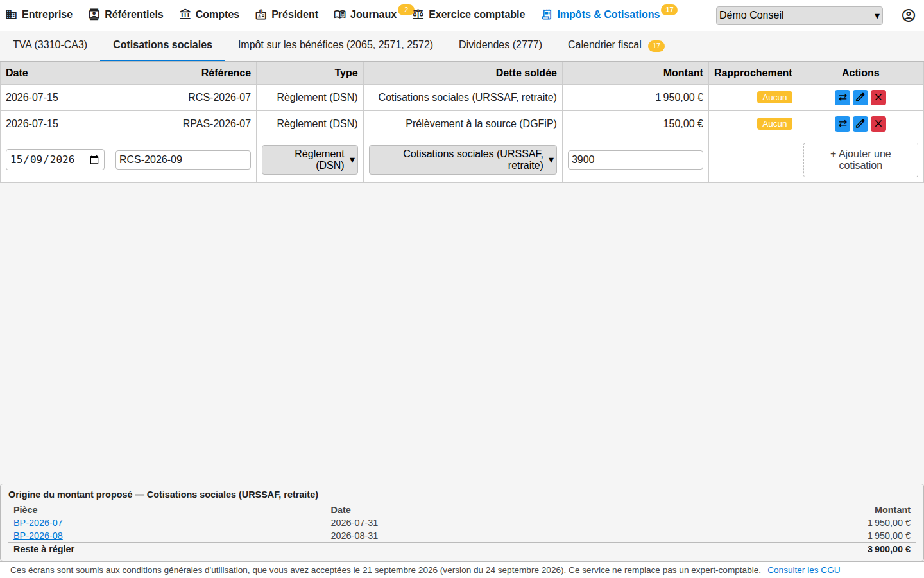The image size is (924, 578).
Task: Click the Président badge icon
Action: click(261, 14)
